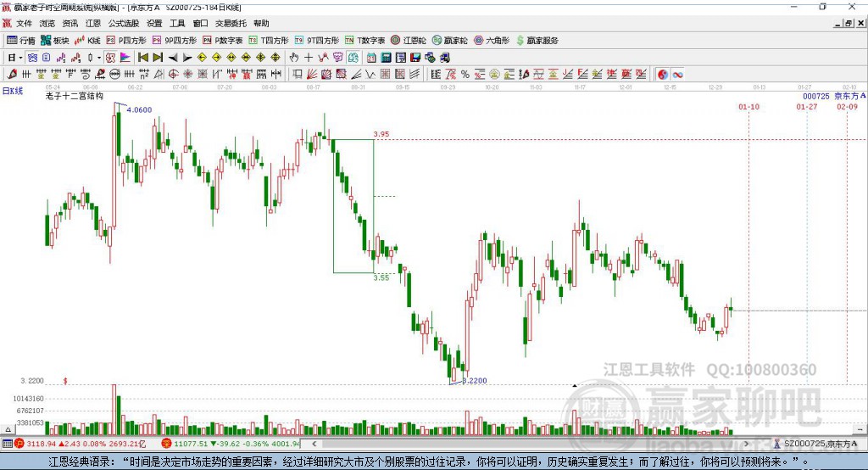868x470 pixels.
Task: Switch to the K线 chart view
Action: click(87, 41)
